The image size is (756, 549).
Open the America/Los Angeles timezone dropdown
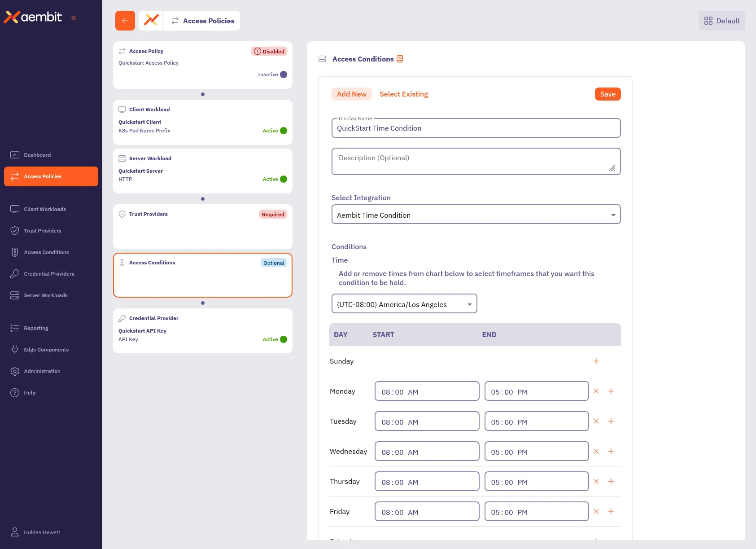[403, 303]
